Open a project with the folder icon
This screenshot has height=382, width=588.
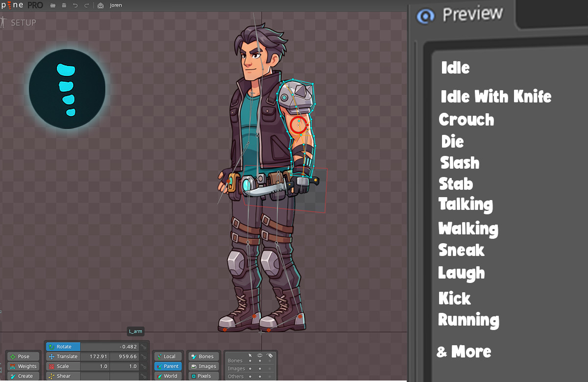[x=52, y=5]
